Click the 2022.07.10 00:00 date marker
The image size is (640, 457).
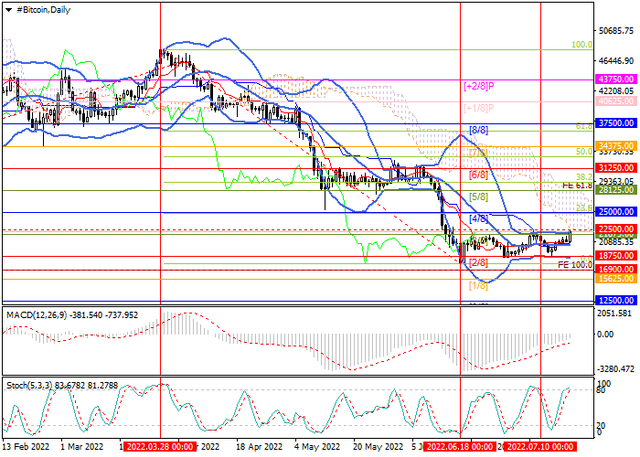coord(541,449)
